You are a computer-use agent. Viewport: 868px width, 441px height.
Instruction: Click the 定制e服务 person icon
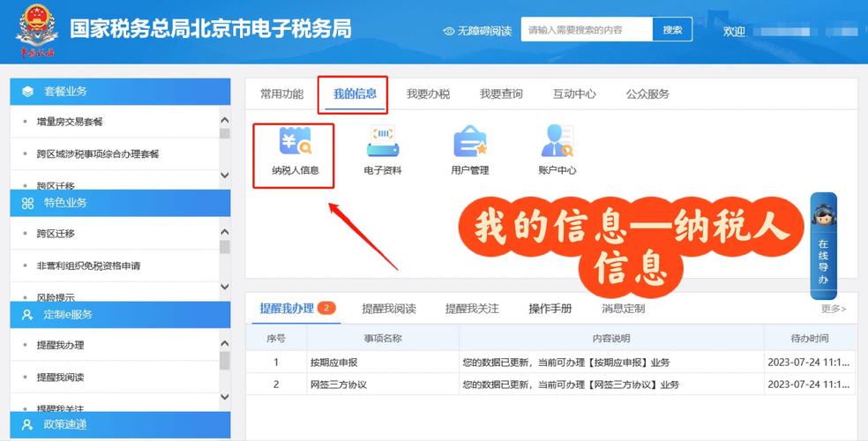27,315
